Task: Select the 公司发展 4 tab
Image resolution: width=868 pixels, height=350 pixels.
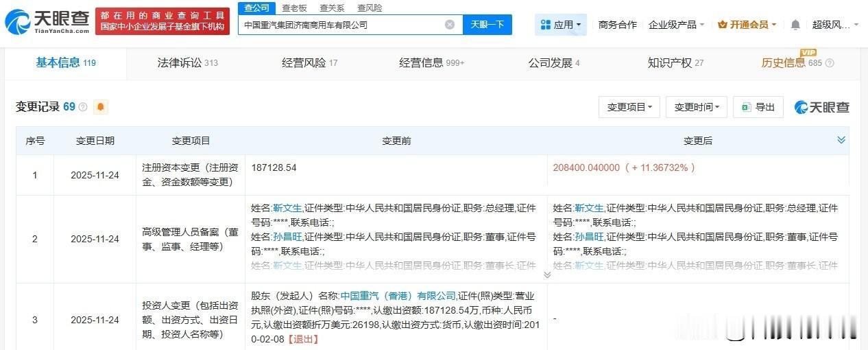Action: tap(554, 63)
